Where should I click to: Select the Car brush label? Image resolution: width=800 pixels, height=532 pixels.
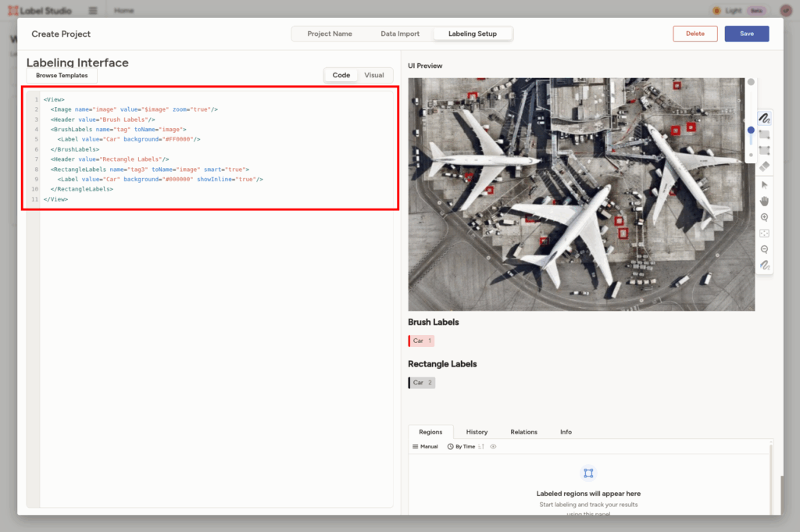(421, 341)
